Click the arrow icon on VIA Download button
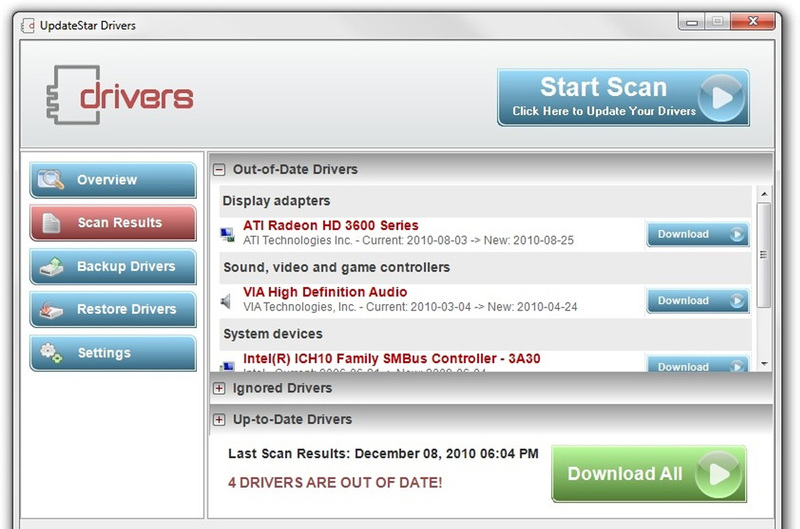800x529 pixels. pyautogui.click(x=736, y=301)
